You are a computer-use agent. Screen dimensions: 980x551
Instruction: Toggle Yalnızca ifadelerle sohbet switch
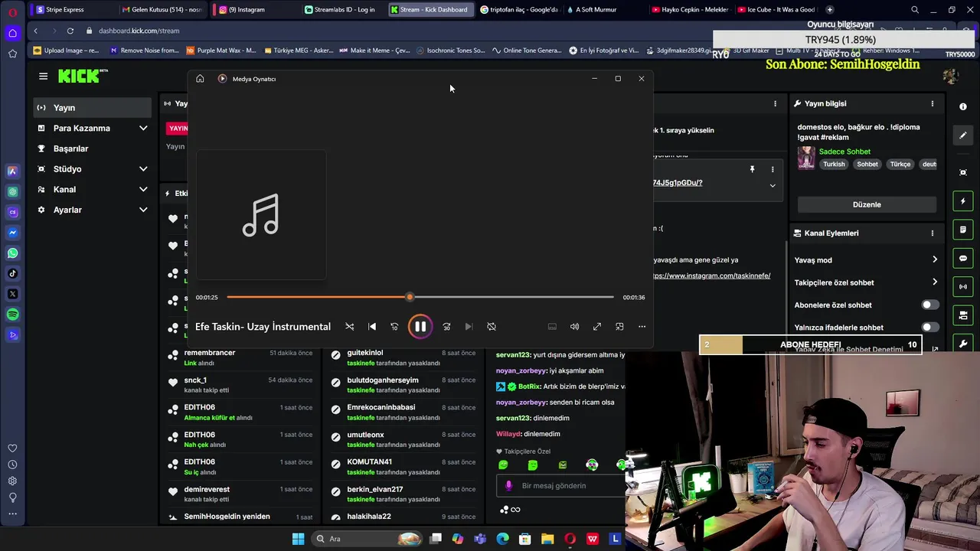(x=929, y=327)
